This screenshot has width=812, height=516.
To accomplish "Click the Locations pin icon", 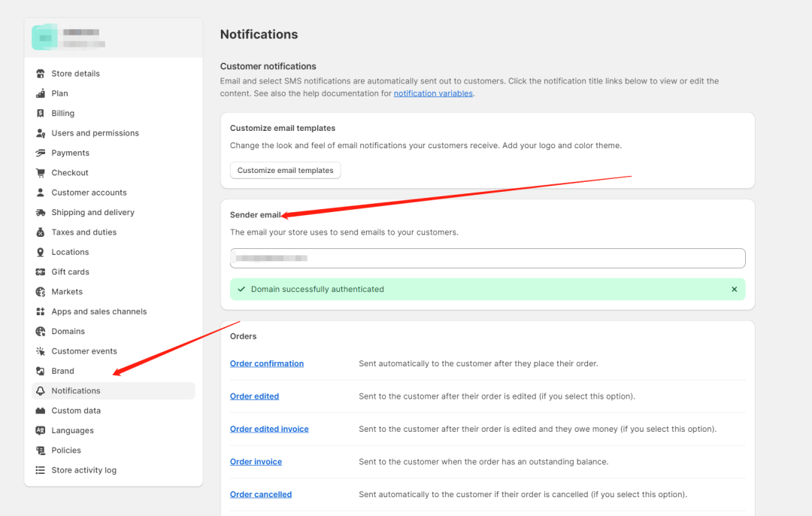I will (41, 252).
